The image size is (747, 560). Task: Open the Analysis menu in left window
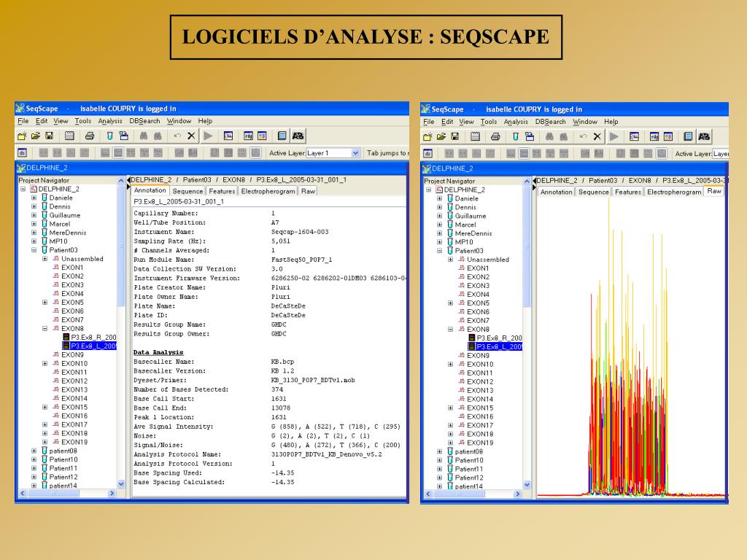tap(110, 121)
